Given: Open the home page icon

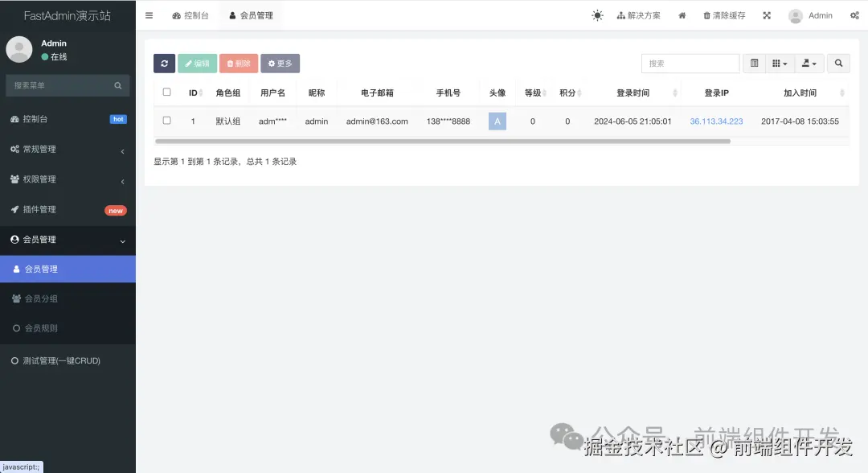Looking at the screenshot, I should (x=682, y=15).
